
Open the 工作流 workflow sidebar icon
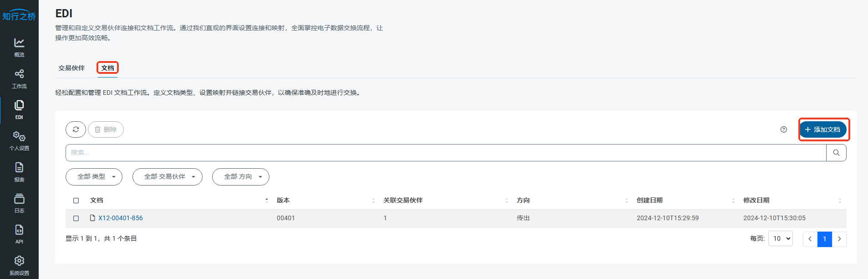point(19,79)
